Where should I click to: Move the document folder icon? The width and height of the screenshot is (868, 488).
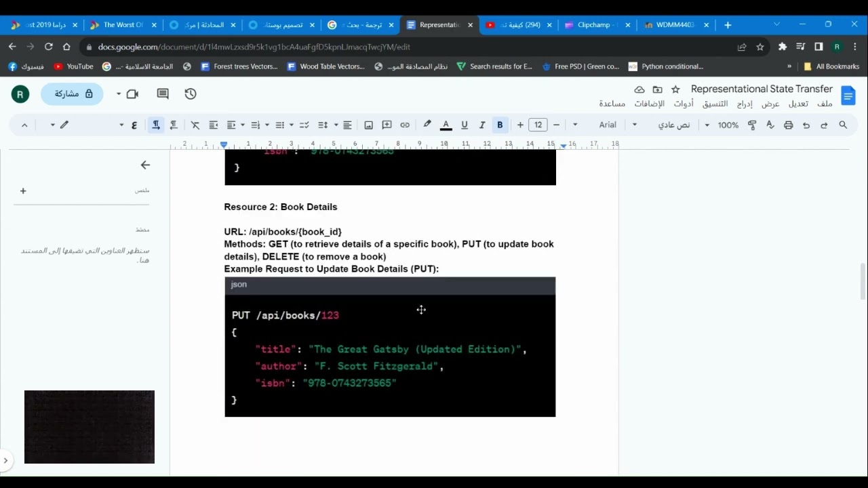coord(658,89)
